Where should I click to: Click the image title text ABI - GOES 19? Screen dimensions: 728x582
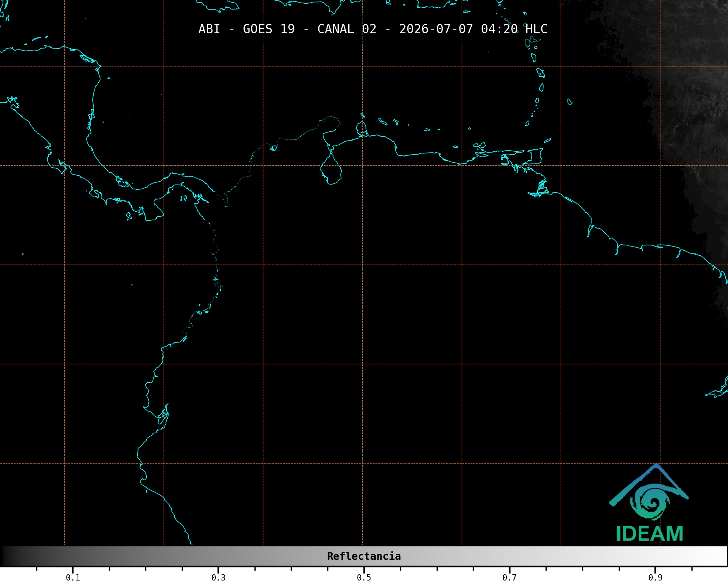(246, 29)
